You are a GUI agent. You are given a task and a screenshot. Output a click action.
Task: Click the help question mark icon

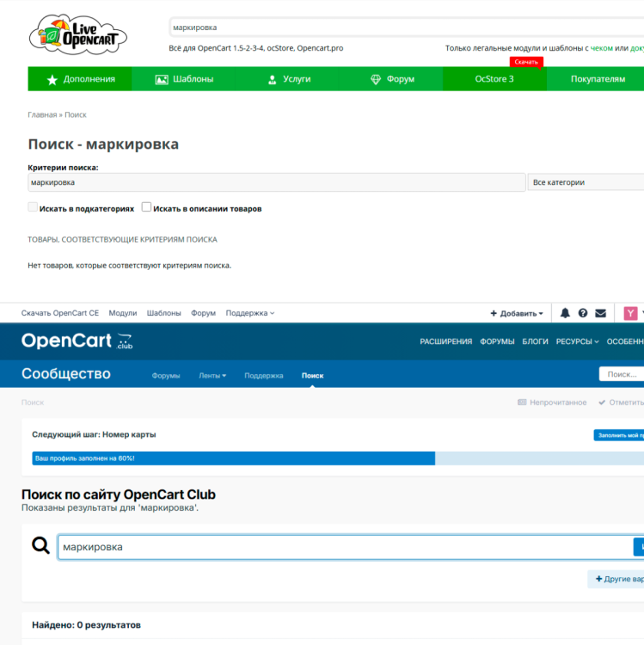click(x=583, y=313)
